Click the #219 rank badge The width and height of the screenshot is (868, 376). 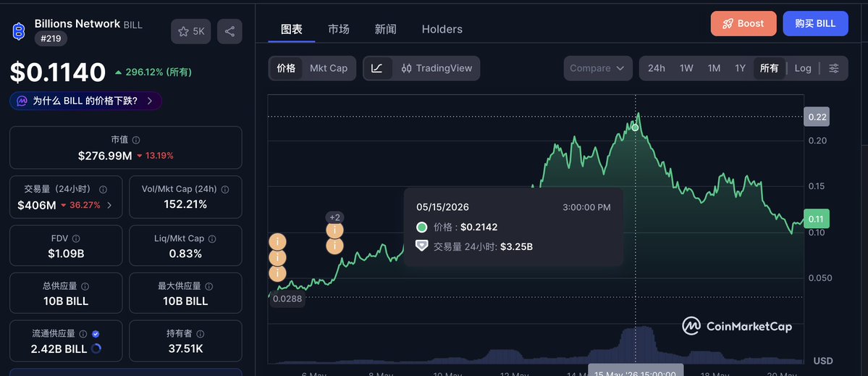[x=51, y=39]
